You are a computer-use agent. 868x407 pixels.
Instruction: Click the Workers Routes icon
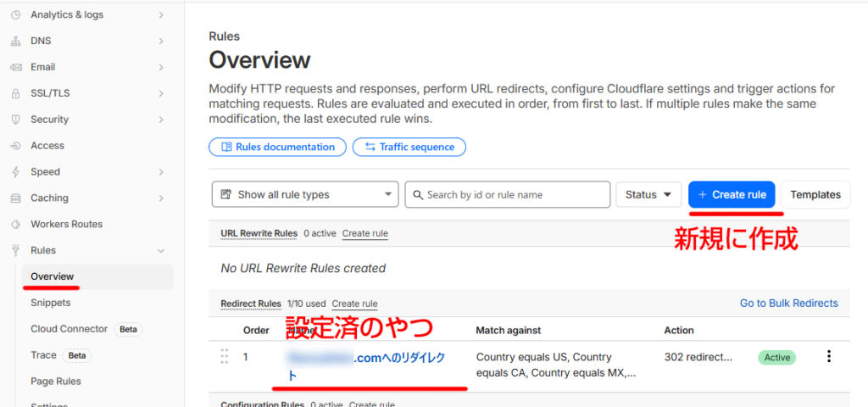(15, 225)
